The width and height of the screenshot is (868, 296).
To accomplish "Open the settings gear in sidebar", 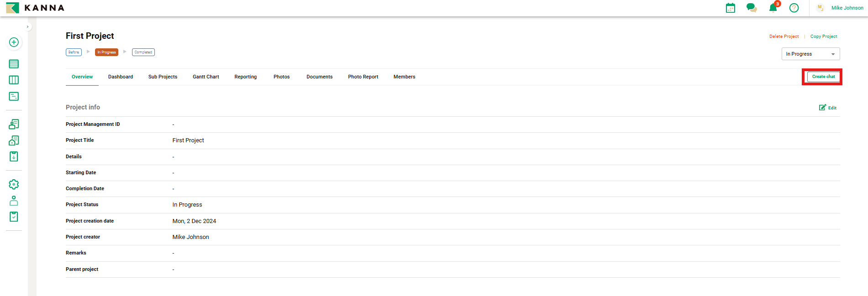I will pos(14,184).
